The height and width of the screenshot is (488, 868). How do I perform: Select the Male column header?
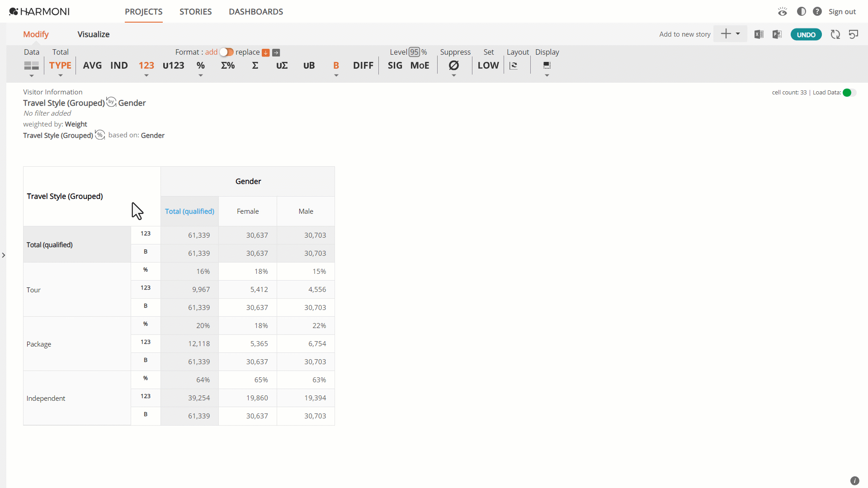coord(306,211)
